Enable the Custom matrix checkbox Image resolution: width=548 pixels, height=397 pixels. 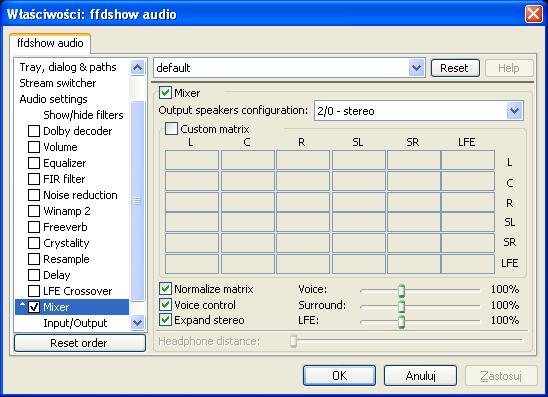171,129
